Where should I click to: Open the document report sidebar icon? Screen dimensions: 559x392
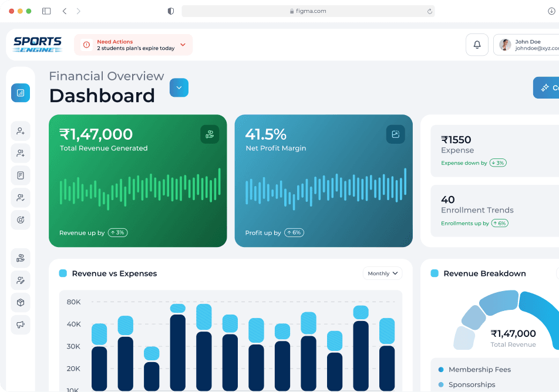point(21,175)
